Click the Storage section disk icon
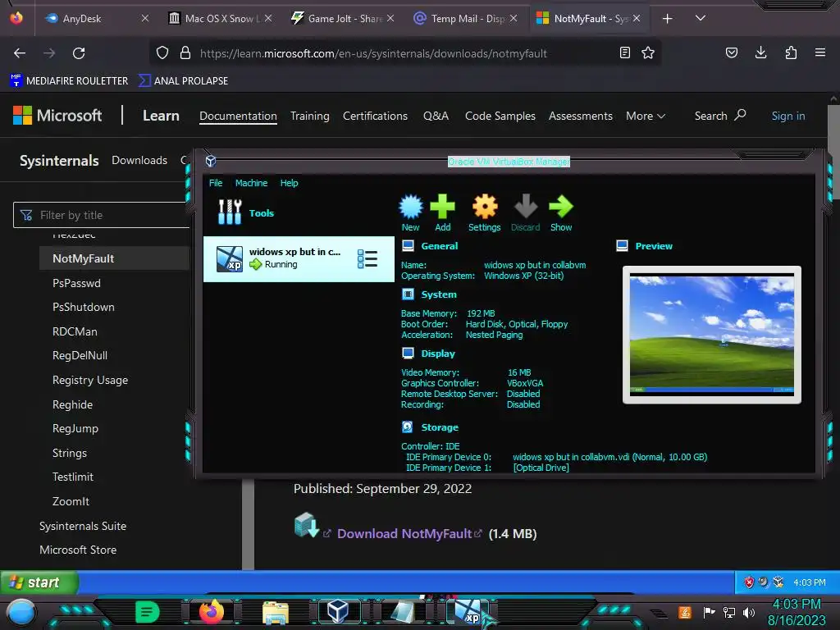Image resolution: width=840 pixels, height=630 pixels. (x=407, y=427)
